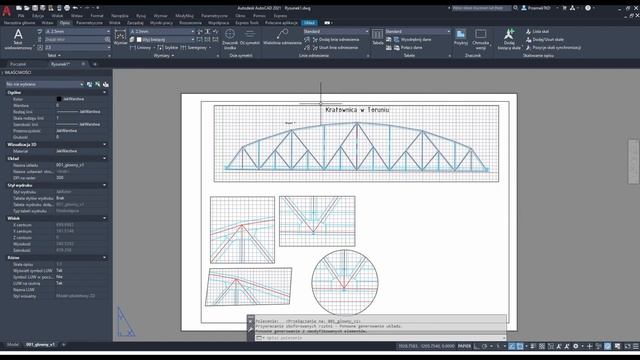The image size is (640, 360).
Task: Click the Autodesk App Store triangle icon
Action: [x=573, y=8]
